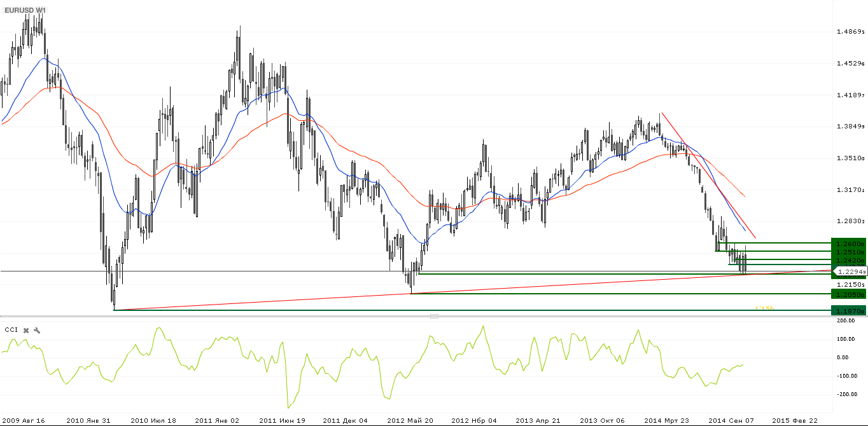Select the 1.2050 green level price tag
Image resolution: width=868 pixels, height=426 pixels.
click(849, 294)
